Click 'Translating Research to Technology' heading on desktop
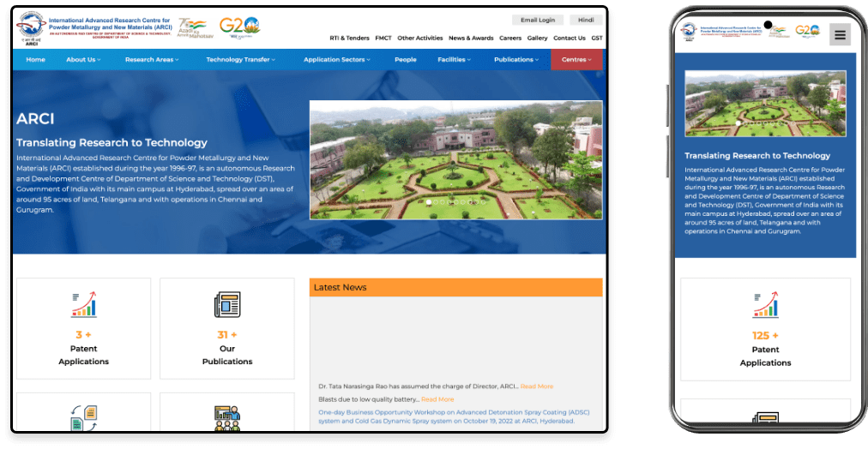868x449 pixels. pyautogui.click(x=112, y=142)
